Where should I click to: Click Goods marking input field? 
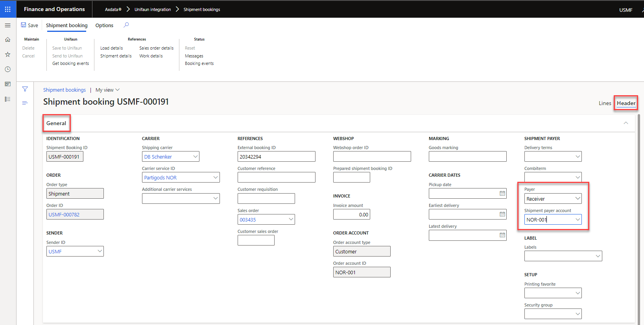click(467, 157)
